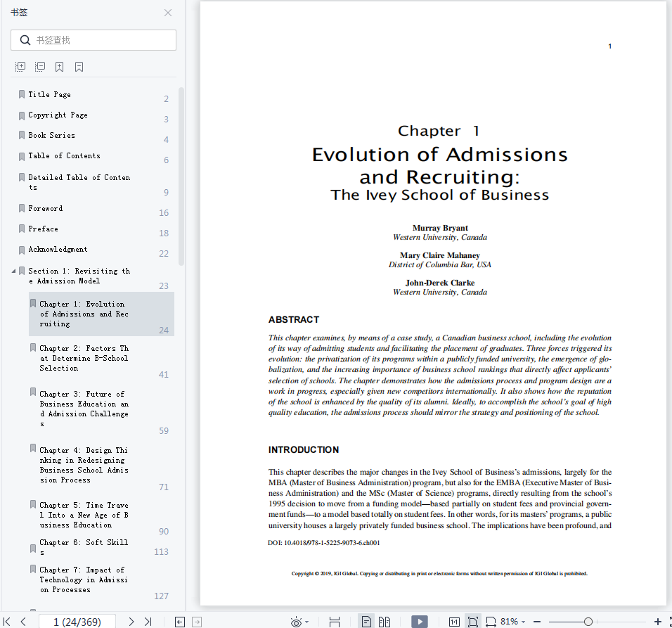
Task: Open the 81% zoom level dropdown
Action: [x=512, y=622]
